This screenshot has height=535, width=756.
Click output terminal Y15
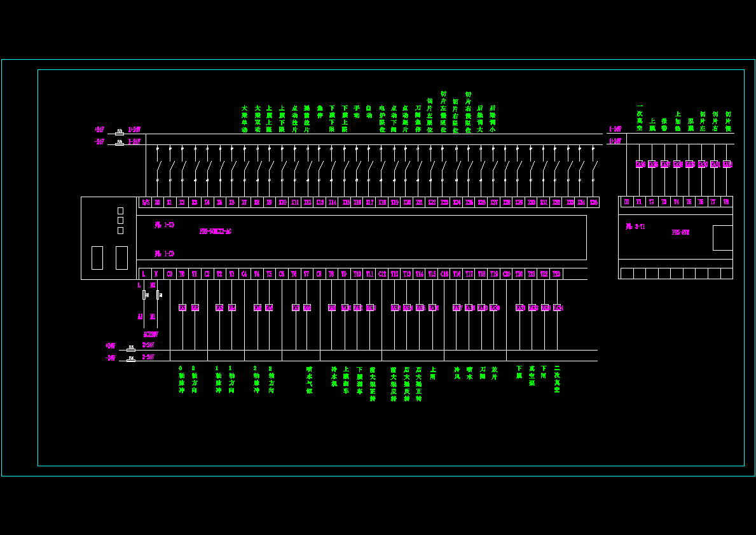[x=432, y=274]
